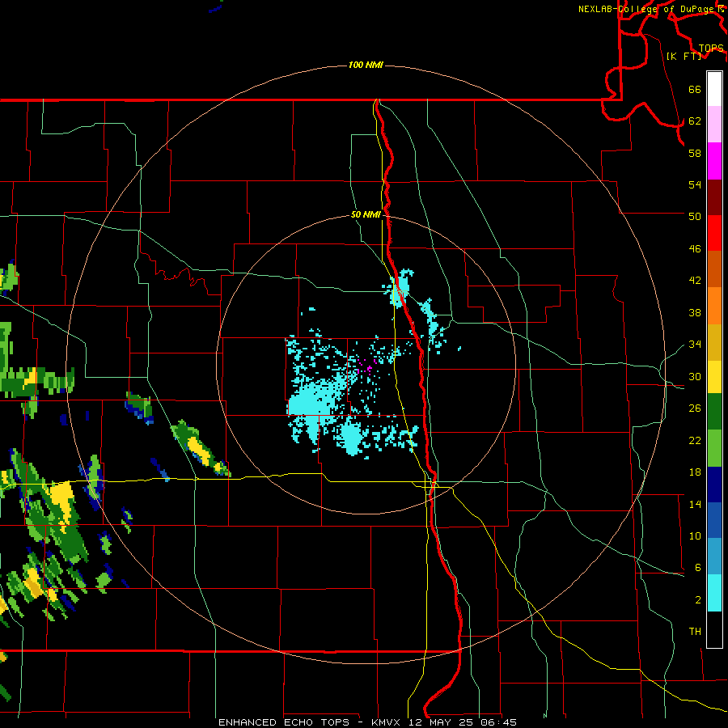Click the 46 scale value
This screenshot has height=728, width=728.
695,249
